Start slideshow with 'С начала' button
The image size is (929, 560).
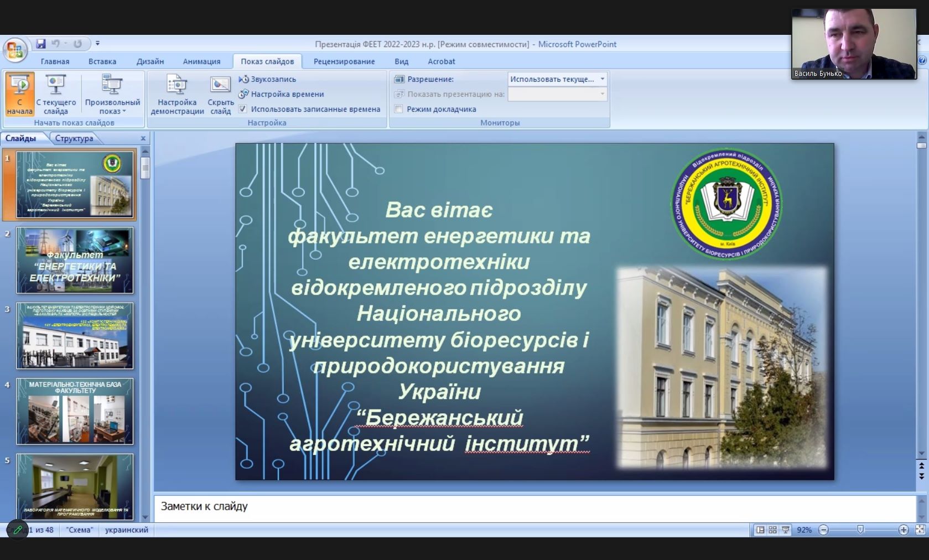coord(20,94)
